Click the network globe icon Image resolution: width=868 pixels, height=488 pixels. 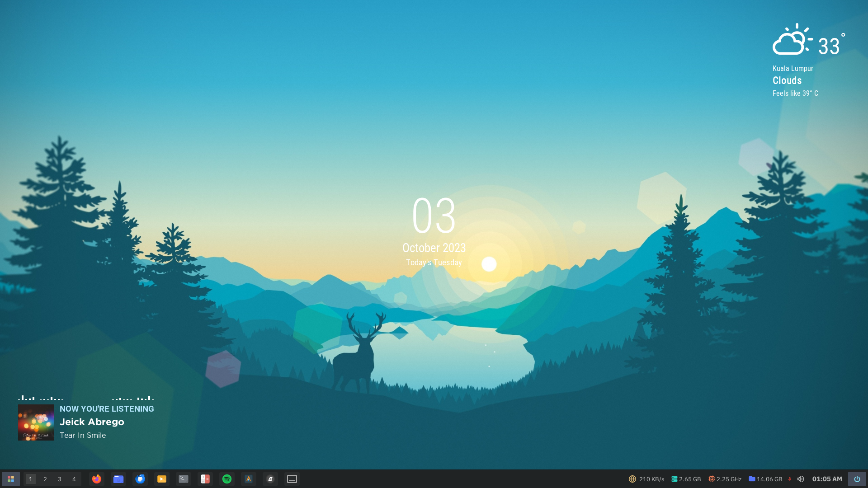click(x=632, y=479)
